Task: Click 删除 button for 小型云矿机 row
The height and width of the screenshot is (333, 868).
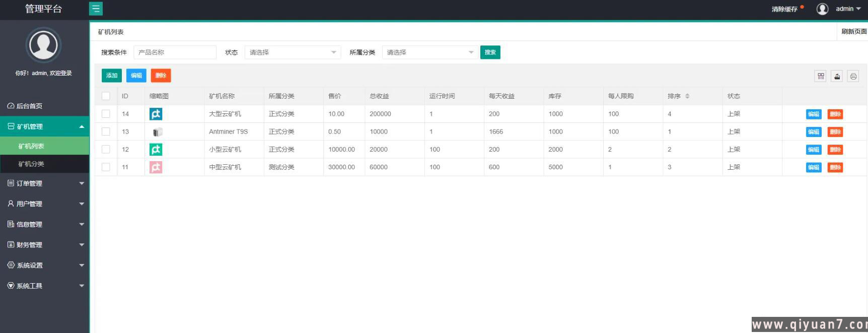Action: pyautogui.click(x=835, y=150)
